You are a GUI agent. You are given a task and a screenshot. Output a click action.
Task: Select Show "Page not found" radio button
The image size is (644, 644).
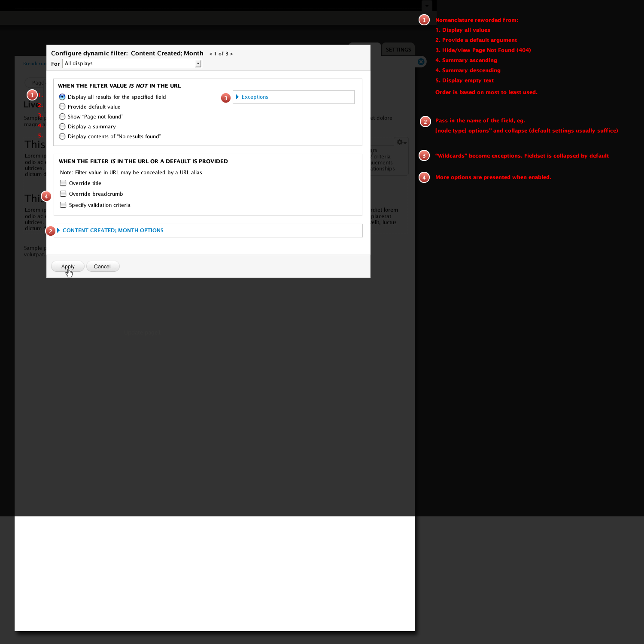click(x=62, y=116)
